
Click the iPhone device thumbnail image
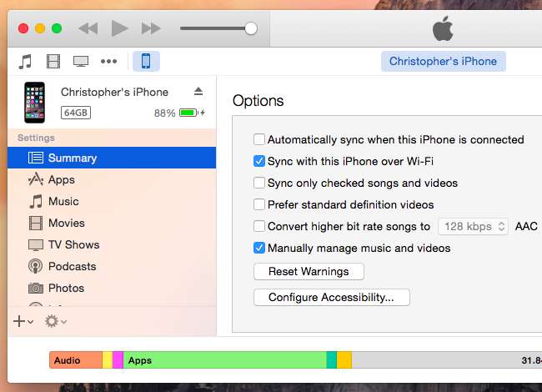coord(34,103)
